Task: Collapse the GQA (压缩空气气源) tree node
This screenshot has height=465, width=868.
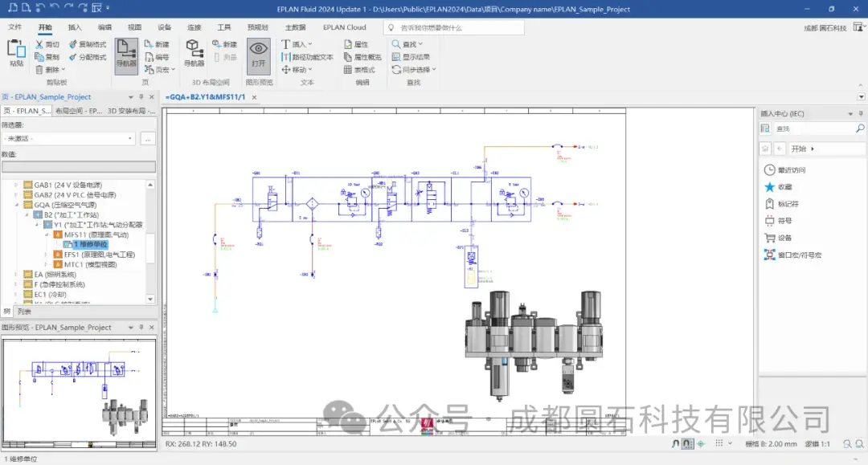Action: 17,205
